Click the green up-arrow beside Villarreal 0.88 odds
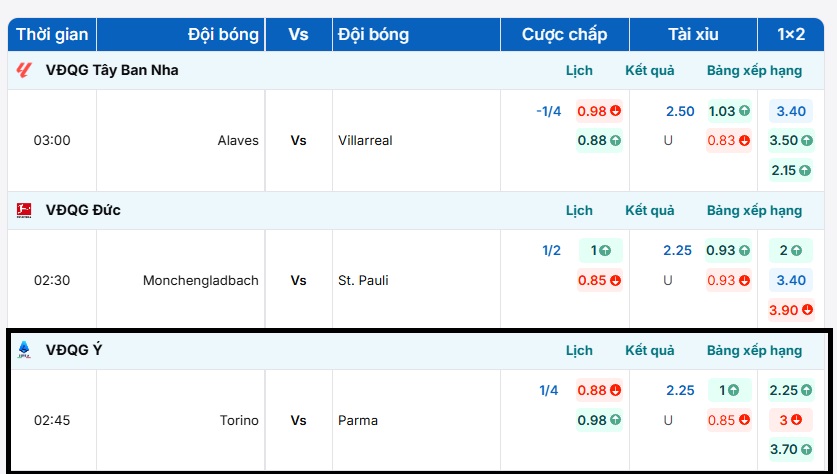The width and height of the screenshot is (837, 474). (x=615, y=141)
